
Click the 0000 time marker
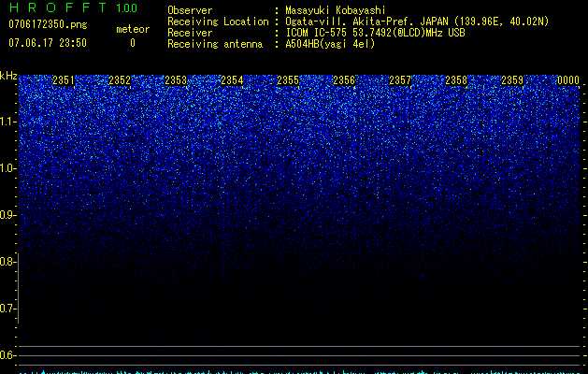coord(568,80)
